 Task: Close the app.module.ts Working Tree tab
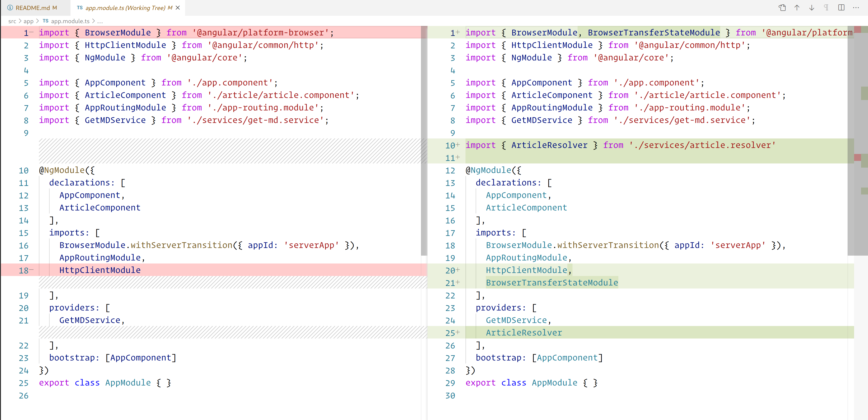tap(178, 8)
